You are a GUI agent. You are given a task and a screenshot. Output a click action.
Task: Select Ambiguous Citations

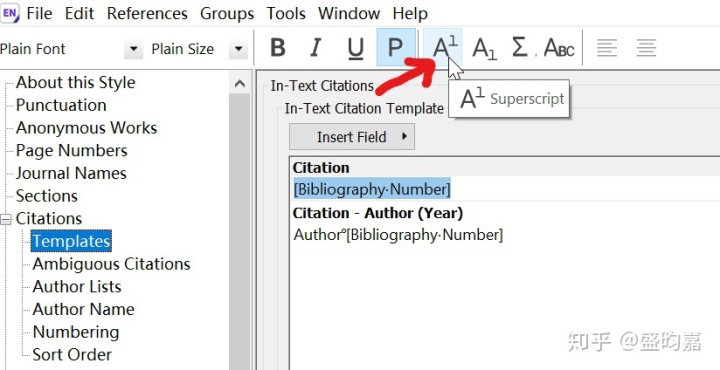pos(111,264)
